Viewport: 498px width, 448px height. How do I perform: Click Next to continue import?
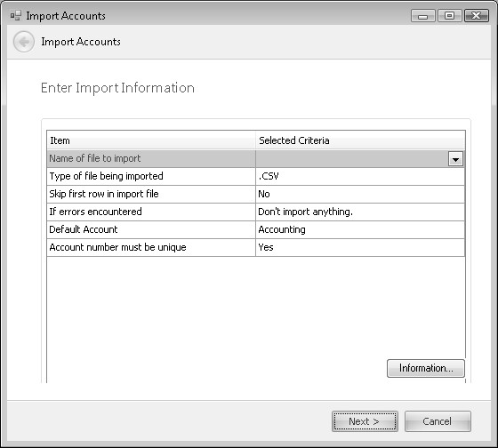pyautogui.click(x=365, y=421)
